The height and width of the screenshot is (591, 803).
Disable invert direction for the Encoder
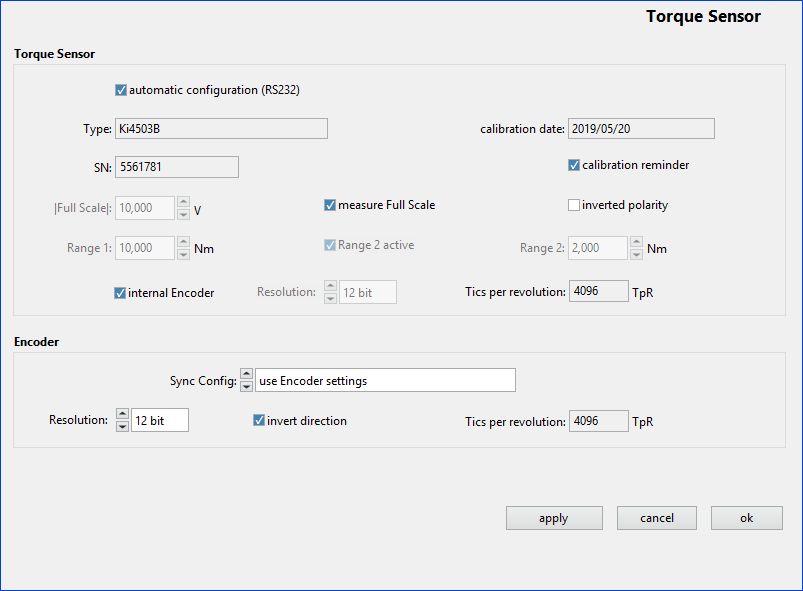pyautogui.click(x=259, y=420)
